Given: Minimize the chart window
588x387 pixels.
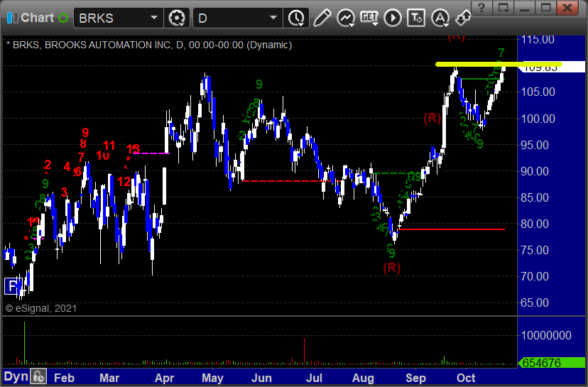Looking at the screenshot, I should pyautogui.click(x=525, y=8).
